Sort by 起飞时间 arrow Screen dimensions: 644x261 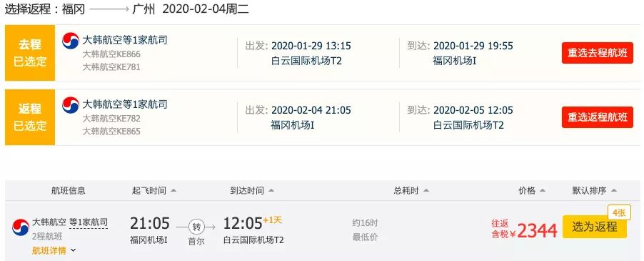coord(173,191)
